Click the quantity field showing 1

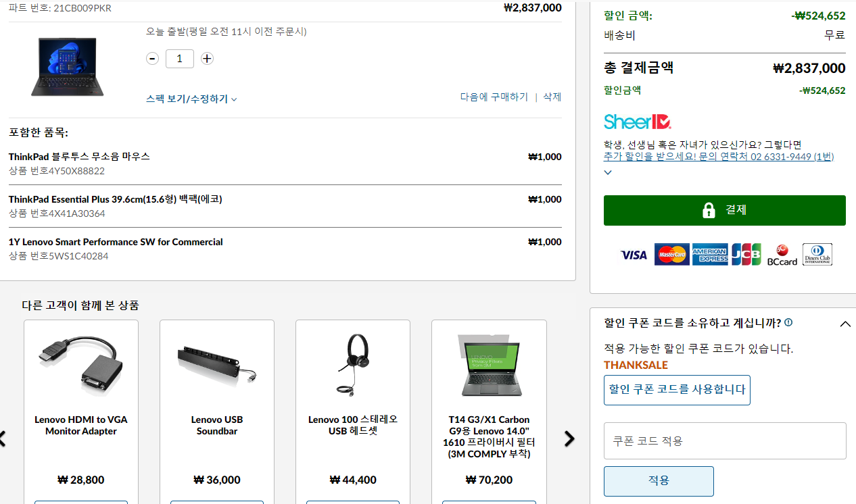[x=180, y=59]
